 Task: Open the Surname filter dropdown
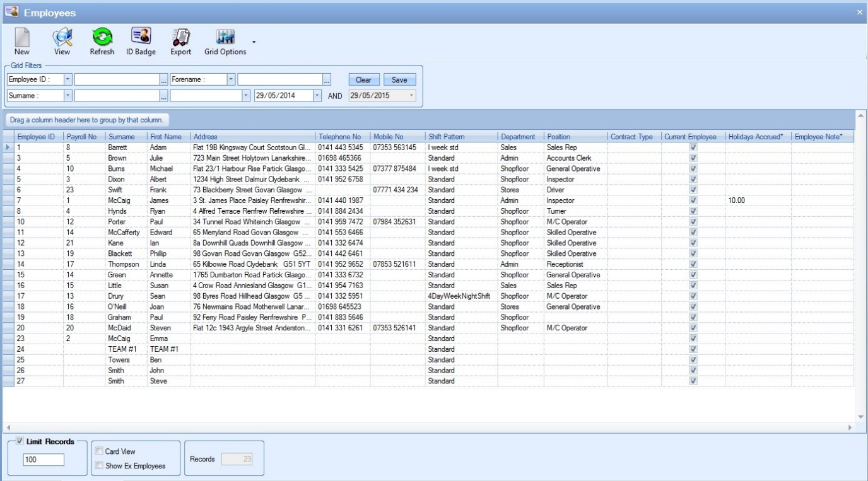[68, 96]
